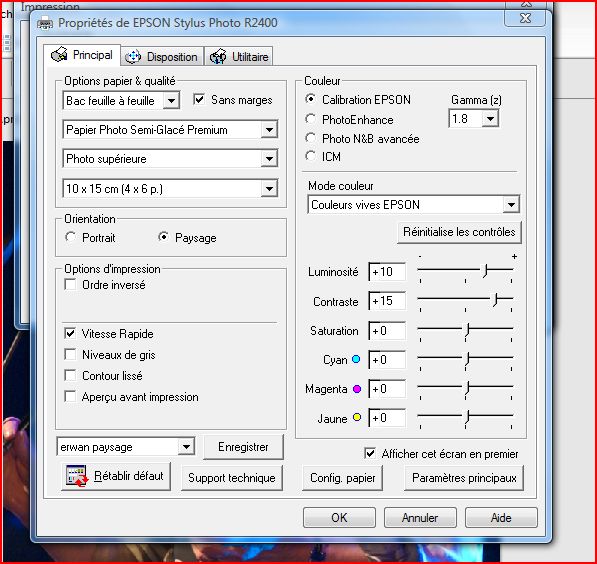
Task: Open Config. papier settings
Action: pyautogui.click(x=342, y=478)
